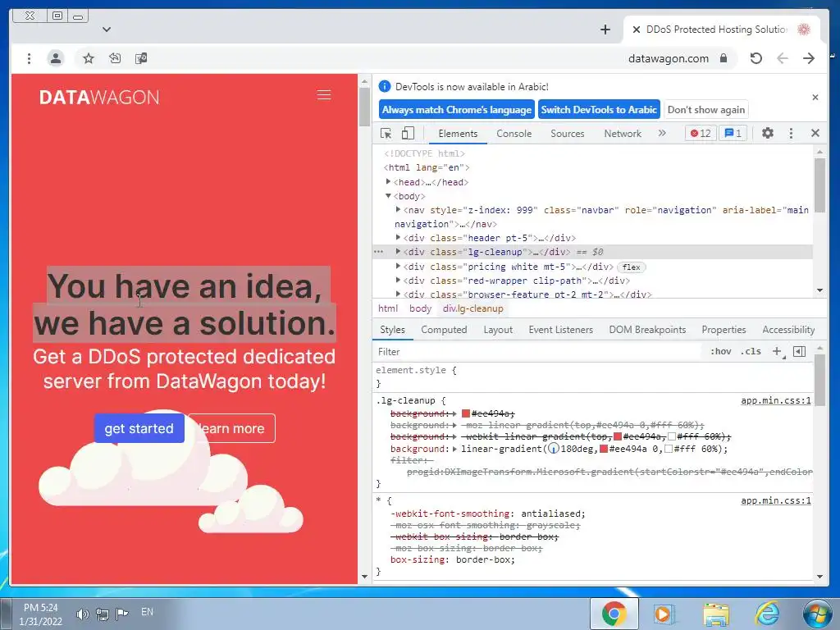Screen dimensions: 840x630
Task: Open the Sources panel tab
Action: coord(568,134)
